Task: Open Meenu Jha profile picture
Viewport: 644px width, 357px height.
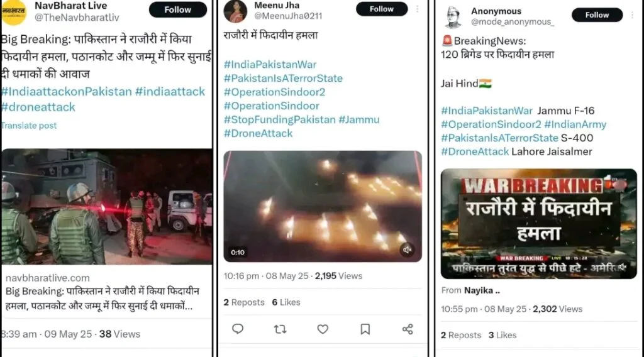Action: 235,11
